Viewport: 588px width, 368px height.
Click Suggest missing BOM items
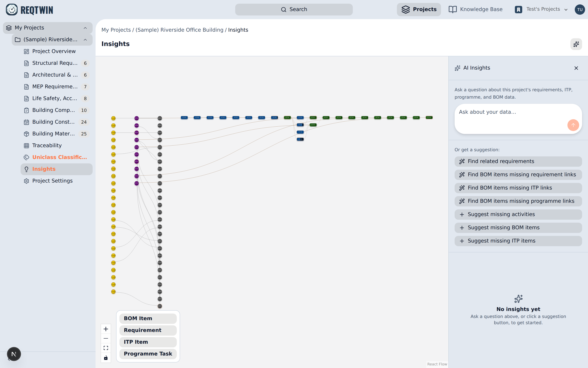[x=518, y=228]
